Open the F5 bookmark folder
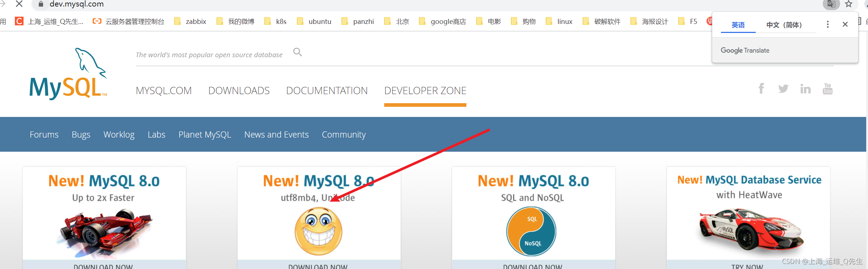 pos(688,21)
